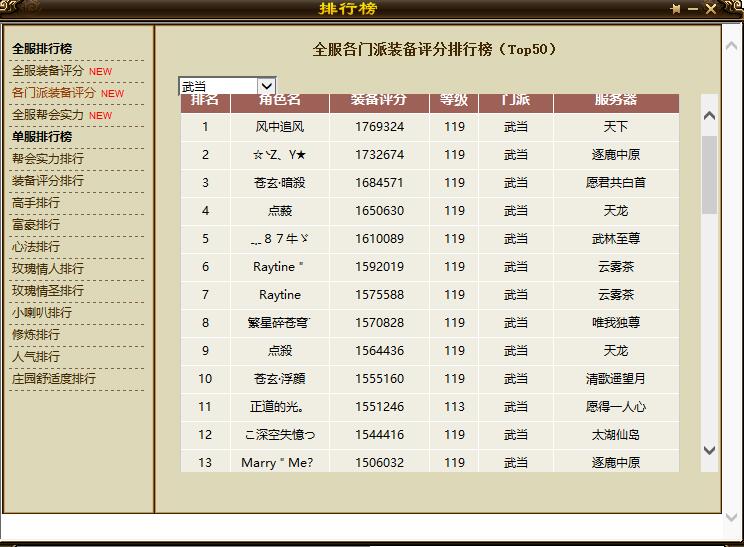Click score value 1592019
The image size is (744, 547).
click(380, 267)
